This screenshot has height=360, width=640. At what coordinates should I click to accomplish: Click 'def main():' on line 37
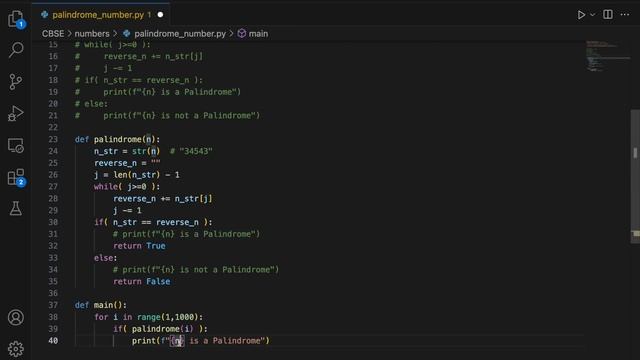[x=100, y=305]
